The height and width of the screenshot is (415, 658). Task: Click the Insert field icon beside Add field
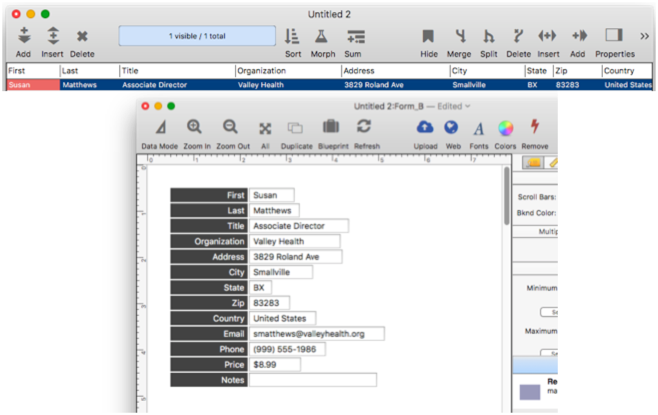(547, 36)
